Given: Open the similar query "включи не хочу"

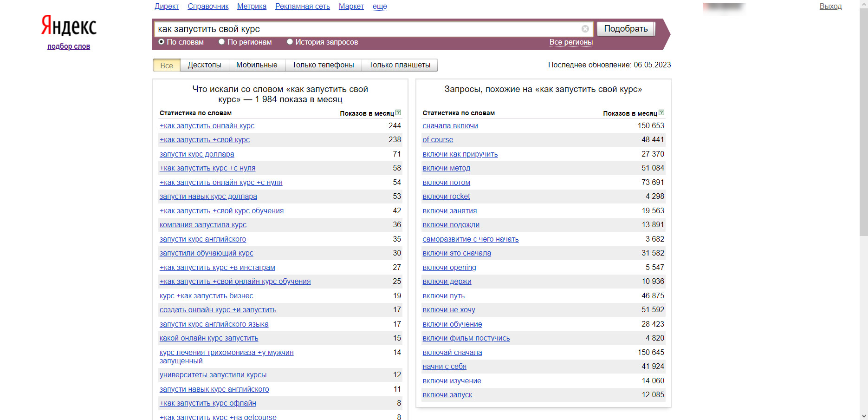Looking at the screenshot, I should [449, 310].
